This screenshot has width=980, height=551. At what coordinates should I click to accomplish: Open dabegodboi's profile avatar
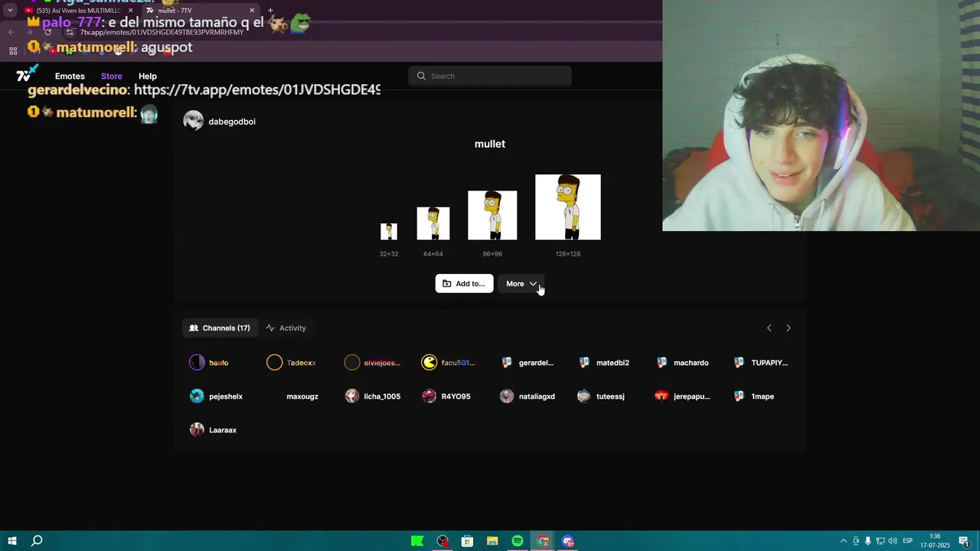pos(194,121)
